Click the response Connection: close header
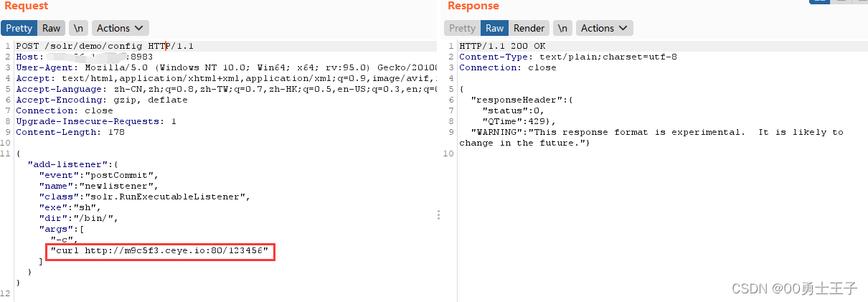This screenshot has width=868, height=302. pyautogui.click(x=508, y=67)
